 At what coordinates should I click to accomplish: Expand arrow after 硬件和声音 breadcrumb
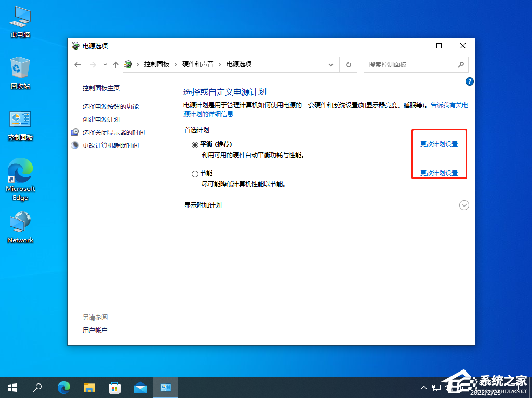coord(220,64)
